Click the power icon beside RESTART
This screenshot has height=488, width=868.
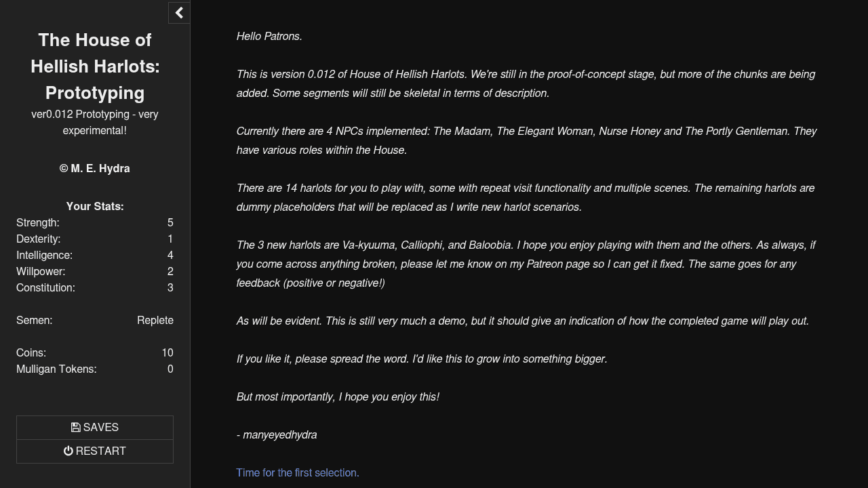coord(68,451)
